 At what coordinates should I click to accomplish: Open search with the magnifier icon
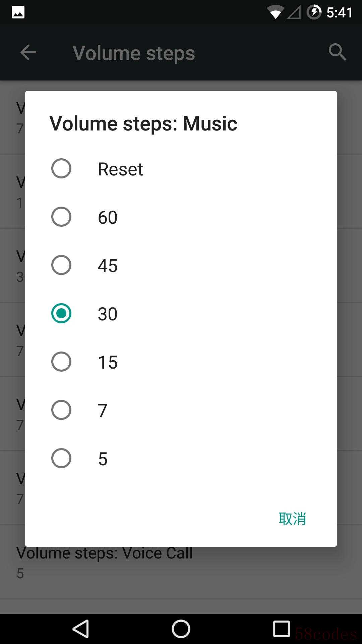pyautogui.click(x=337, y=52)
